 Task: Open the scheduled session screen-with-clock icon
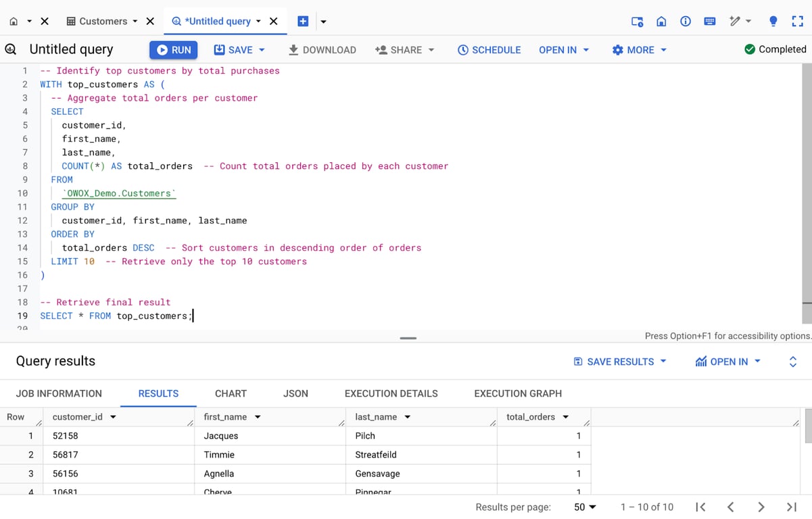pyautogui.click(x=637, y=22)
